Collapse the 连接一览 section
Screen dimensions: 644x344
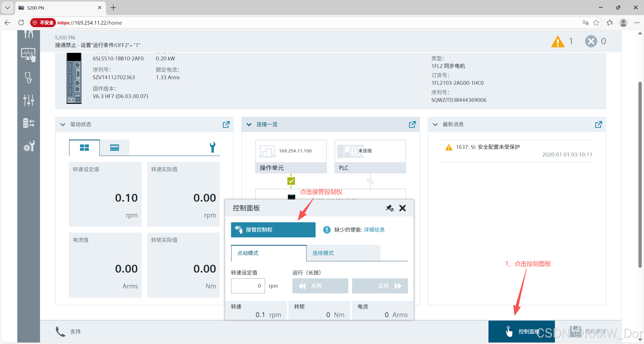click(x=249, y=124)
